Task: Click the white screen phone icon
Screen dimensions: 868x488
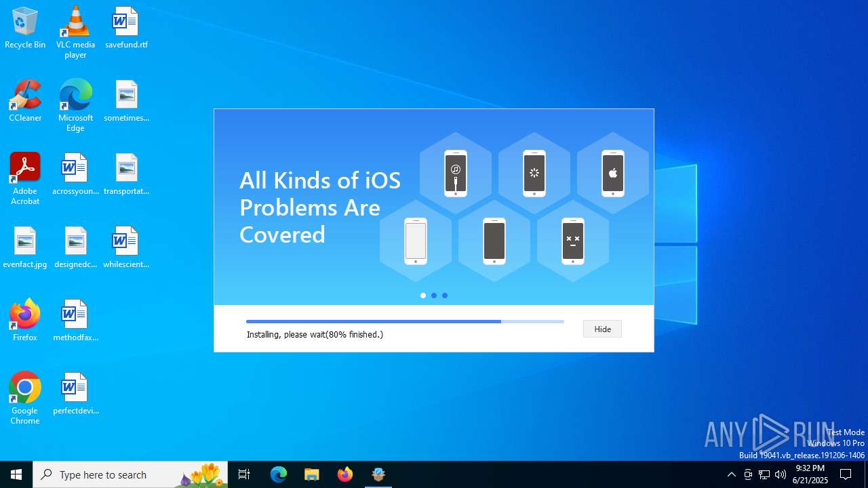Action: tap(416, 241)
